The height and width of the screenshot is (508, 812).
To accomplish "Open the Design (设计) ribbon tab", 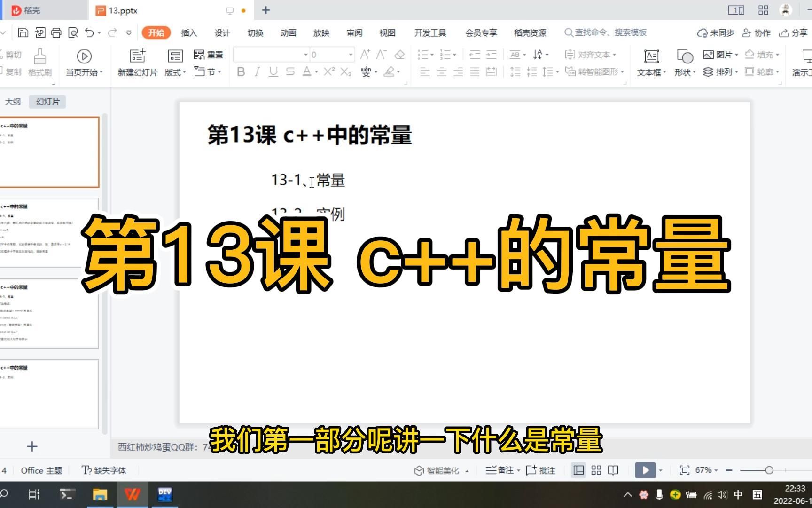I will [222, 32].
